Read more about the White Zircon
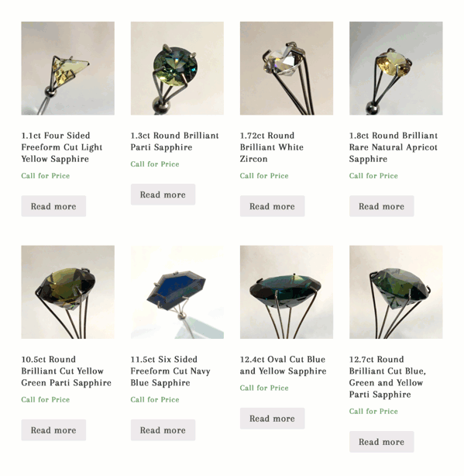 click(273, 206)
